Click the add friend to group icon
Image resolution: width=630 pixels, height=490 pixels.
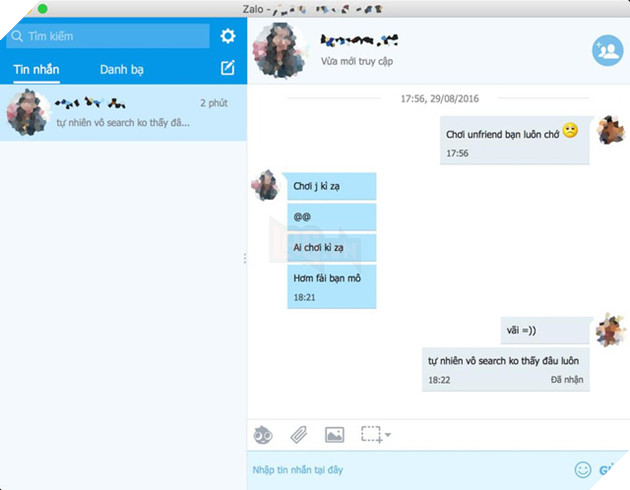pos(607,50)
